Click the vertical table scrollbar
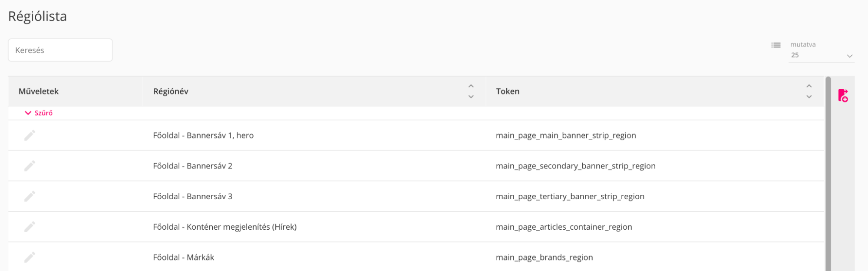 (828, 174)
